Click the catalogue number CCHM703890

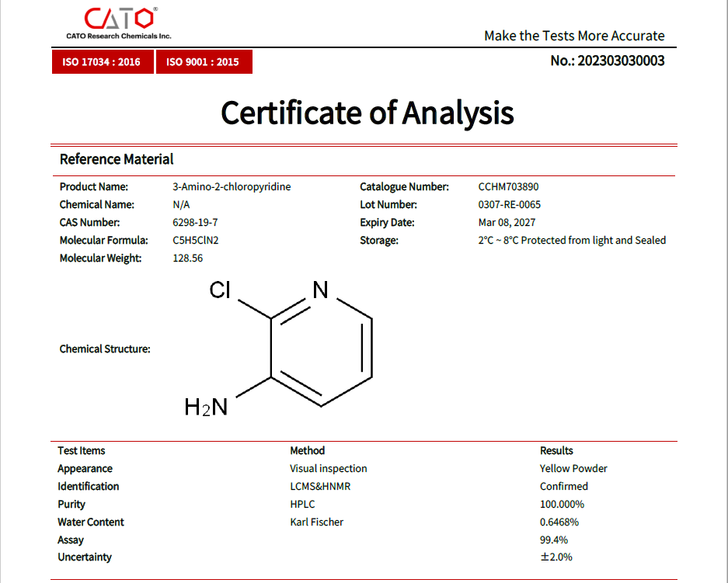pyautogui.click(x=508, y=187)
